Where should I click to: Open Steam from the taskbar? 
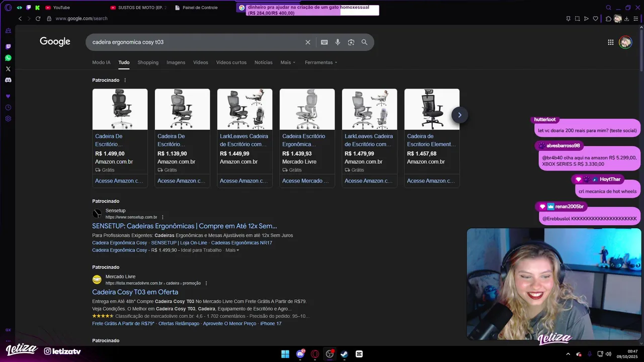344,354
